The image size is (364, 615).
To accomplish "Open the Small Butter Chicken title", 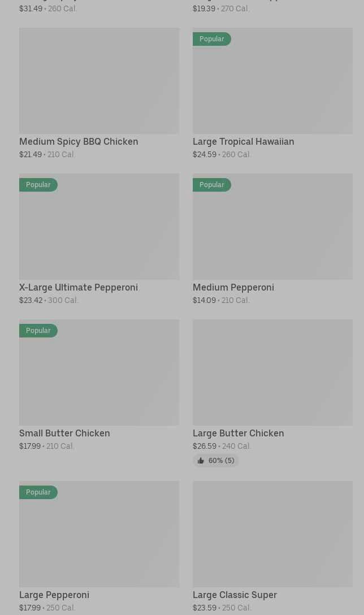I will (64, 433).
